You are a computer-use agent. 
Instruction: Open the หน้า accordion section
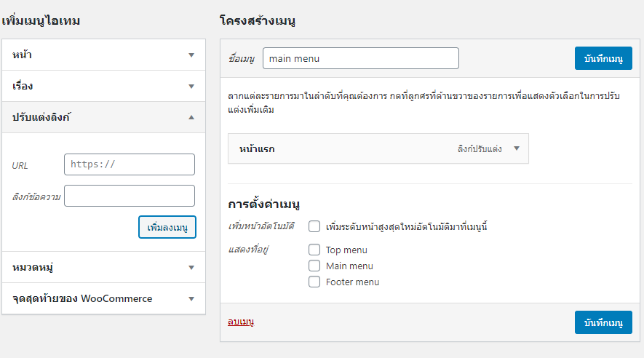point(103,55)
